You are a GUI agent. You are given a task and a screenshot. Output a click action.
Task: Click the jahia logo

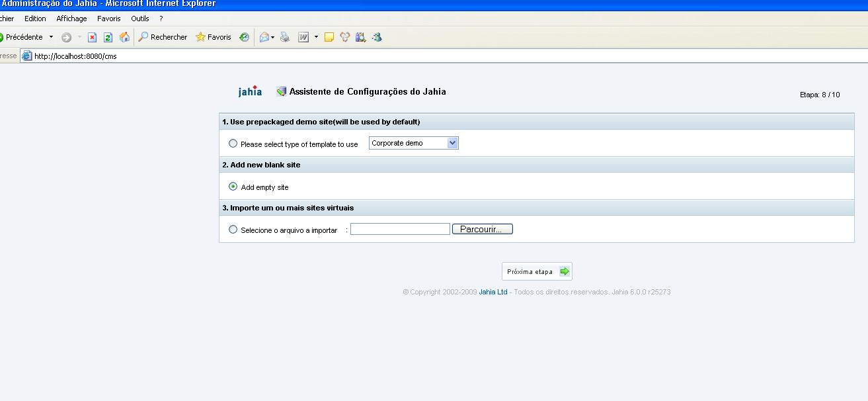click(250, 91)
